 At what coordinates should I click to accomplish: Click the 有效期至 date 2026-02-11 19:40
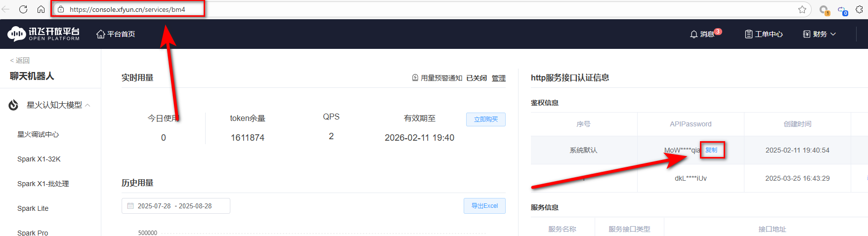(x=420, y=138)
